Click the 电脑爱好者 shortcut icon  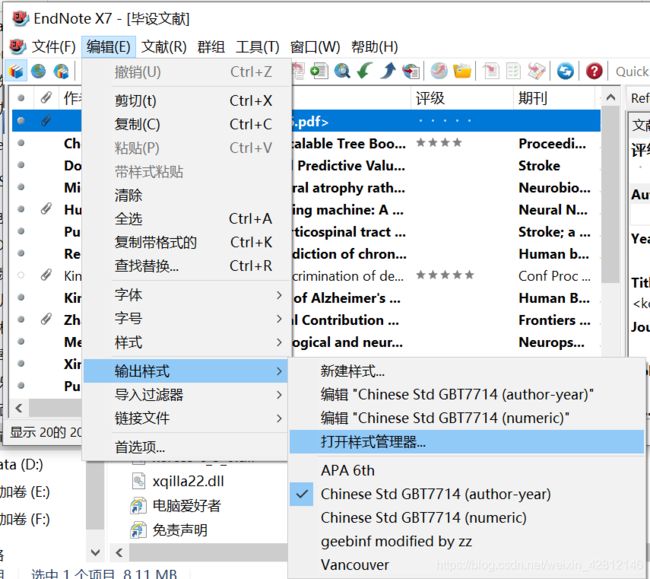[x=138, y=506]
